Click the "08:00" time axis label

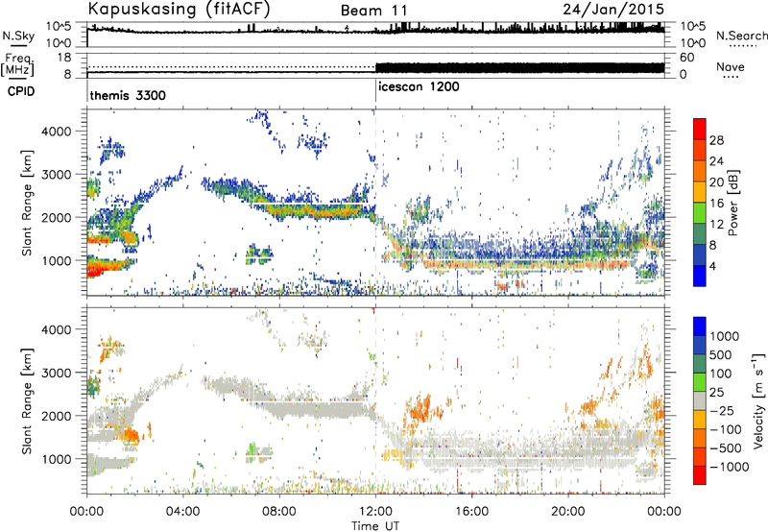[x=279, y=511]
